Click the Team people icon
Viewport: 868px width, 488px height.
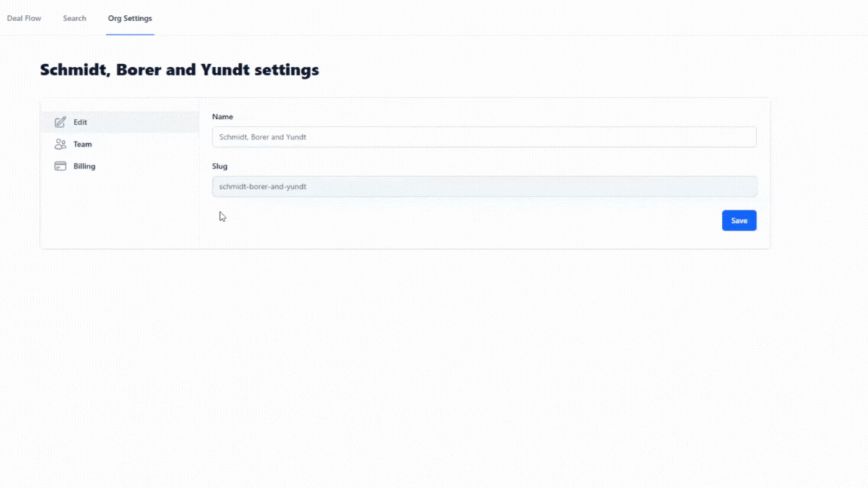coord(60,144)
